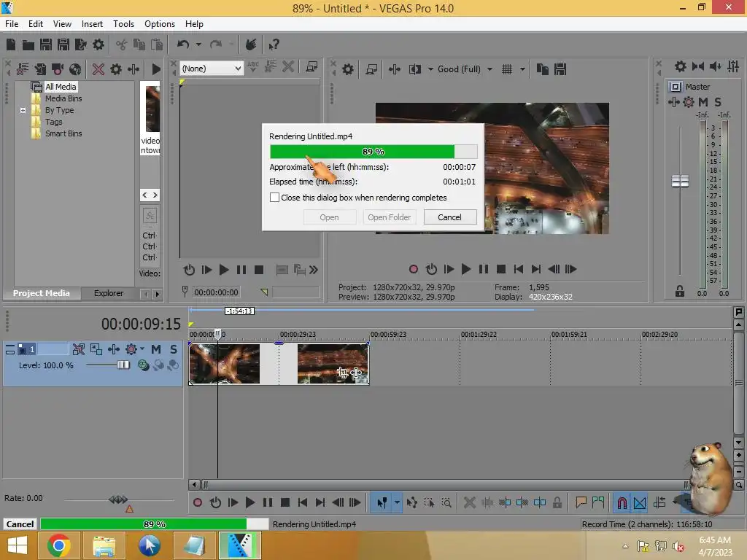This screenshot has height=560, width=747.
Task: Click Play in timeline transport bar
Action: [x=249, y=503]
